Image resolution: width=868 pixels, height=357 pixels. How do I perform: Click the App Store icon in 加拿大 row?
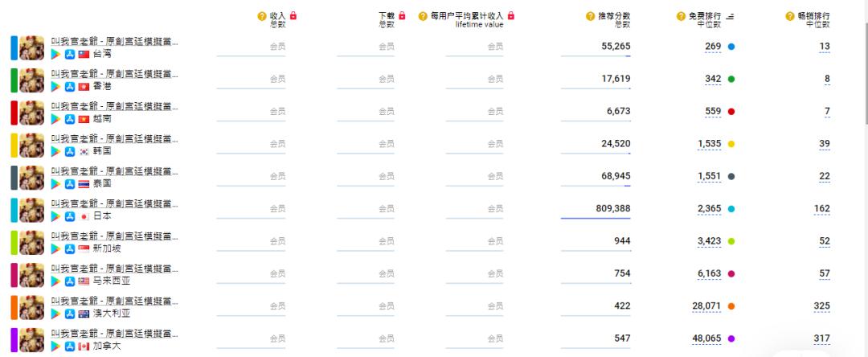[x=70, y=346]
